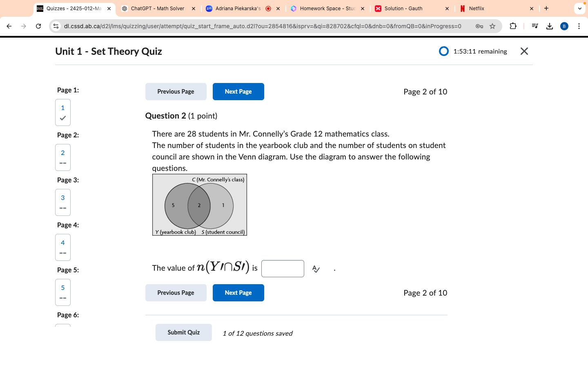Open the password key icon in address bar
The image size is (588, 368).
[479, 26]
